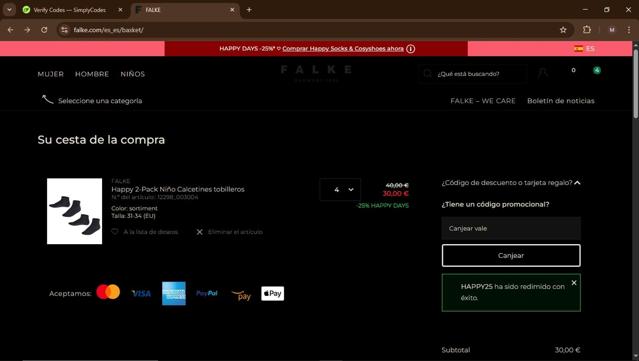Open the tab search dropdown arrow
This screenshot has height=361, width=639.
pos(9,10)
